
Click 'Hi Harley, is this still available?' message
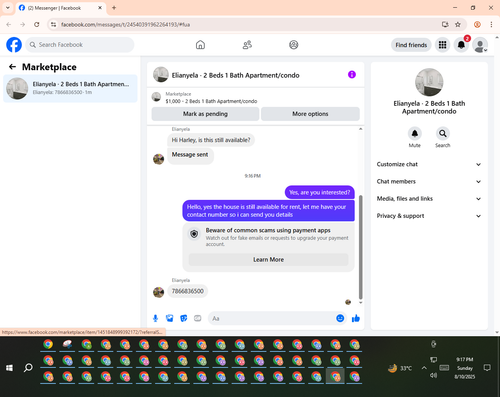(x=211, y=140)
